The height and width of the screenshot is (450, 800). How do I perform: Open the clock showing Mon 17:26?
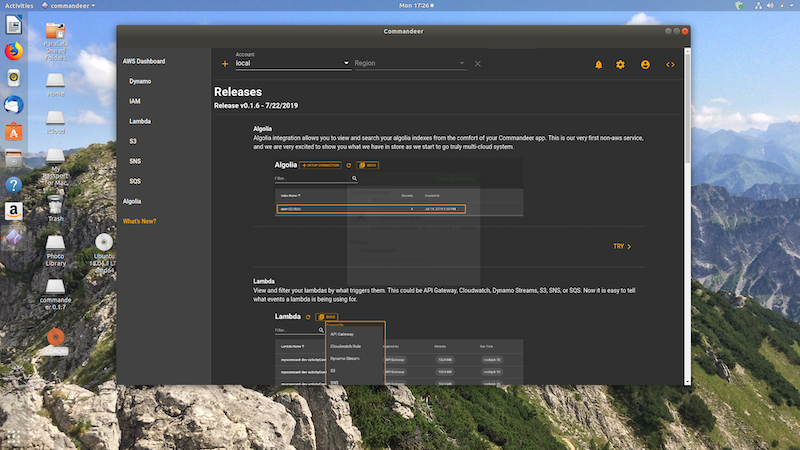(416, 6)
